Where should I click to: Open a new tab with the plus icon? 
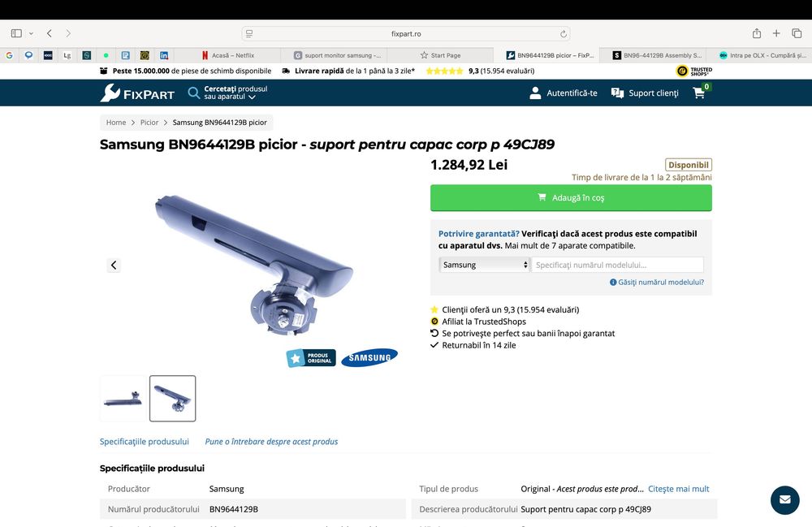pos(776,33)
